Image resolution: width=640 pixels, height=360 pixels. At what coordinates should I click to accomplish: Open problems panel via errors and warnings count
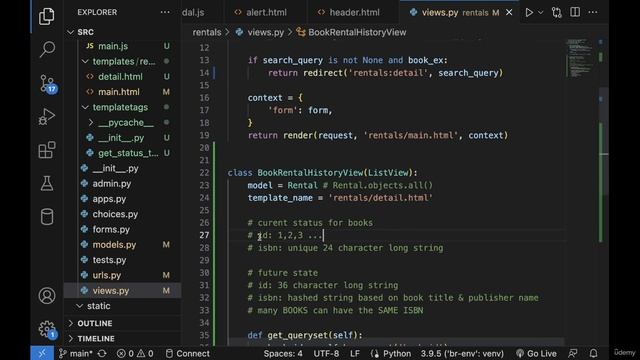click(x=135, y=353)
